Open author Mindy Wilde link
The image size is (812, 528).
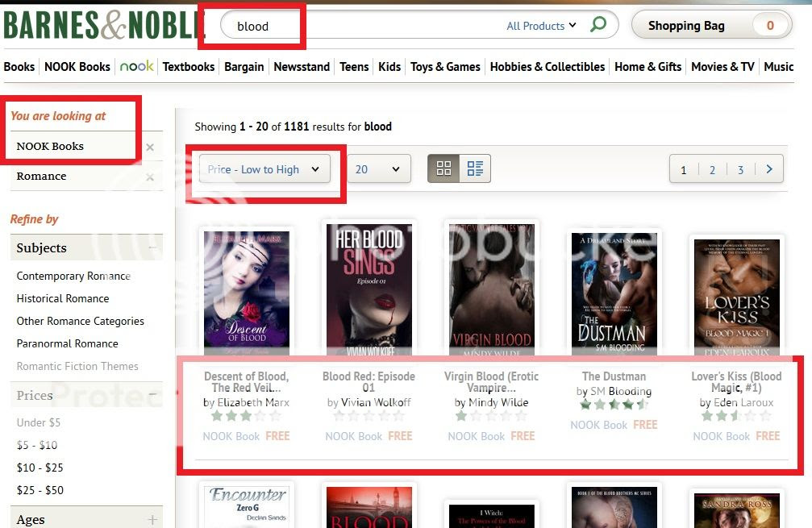[498, 402]
